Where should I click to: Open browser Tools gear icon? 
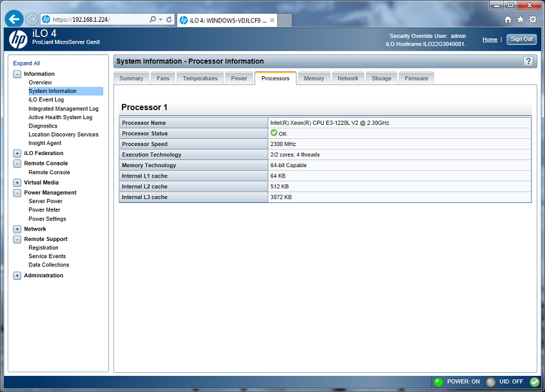533,19
